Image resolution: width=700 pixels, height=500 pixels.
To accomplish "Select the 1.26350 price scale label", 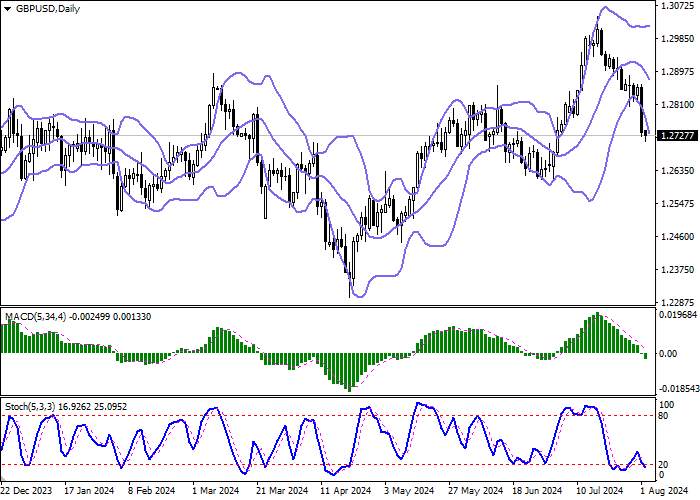I will pos(678,171).
